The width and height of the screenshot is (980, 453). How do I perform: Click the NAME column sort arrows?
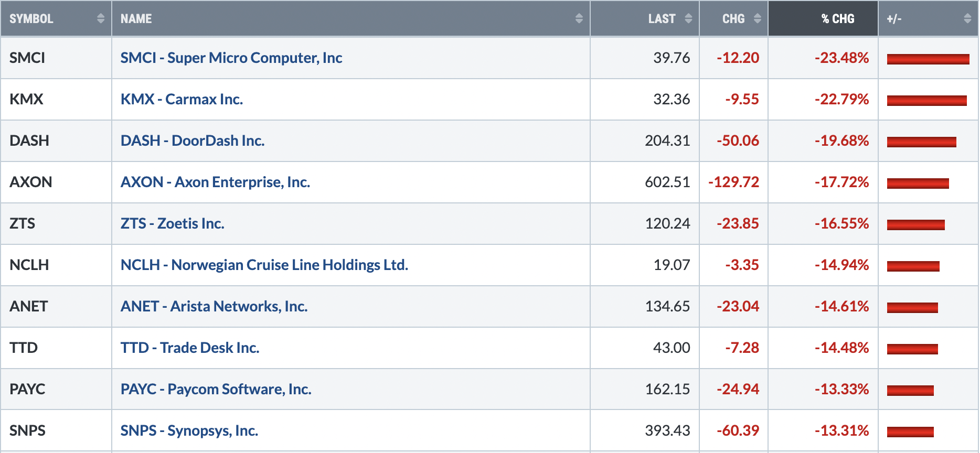(579, 18)
